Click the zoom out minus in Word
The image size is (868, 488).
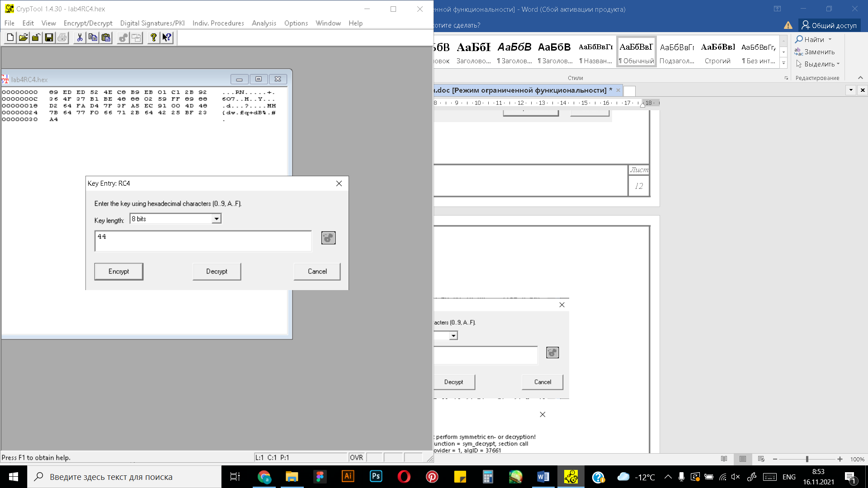coord(775,459)
